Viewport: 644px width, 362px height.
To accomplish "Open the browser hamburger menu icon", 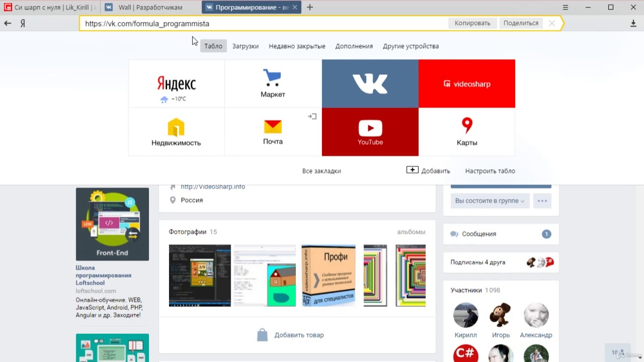I will [x=566, y=7].
